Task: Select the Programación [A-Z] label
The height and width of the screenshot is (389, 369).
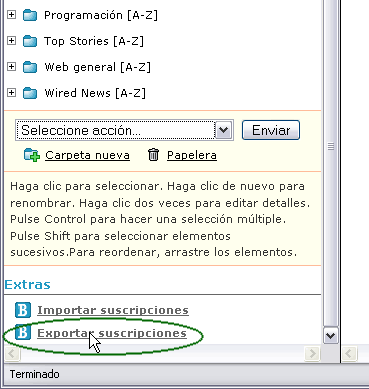Action: [101, 15]
